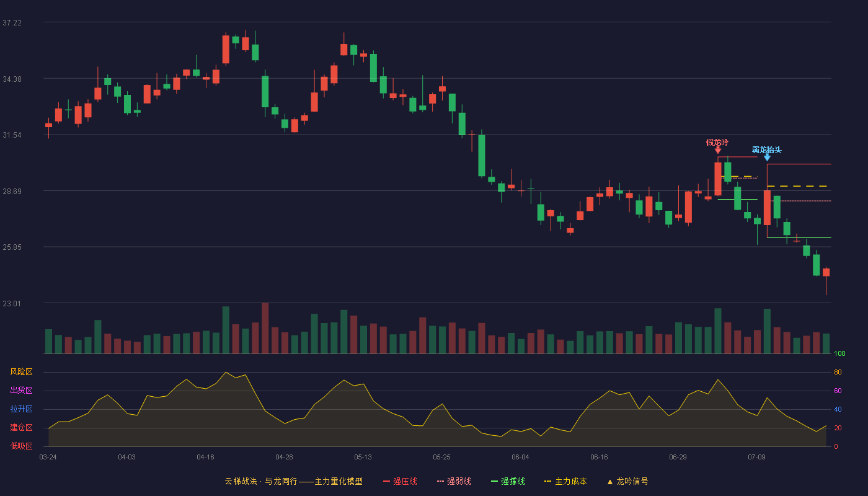Click the red 假龙吟 down-arrow marker
868x496 pixels.
click(x=718, y=150)
